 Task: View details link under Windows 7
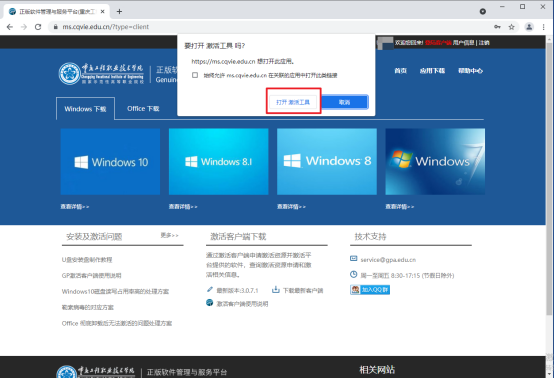(x=400, y=207)
